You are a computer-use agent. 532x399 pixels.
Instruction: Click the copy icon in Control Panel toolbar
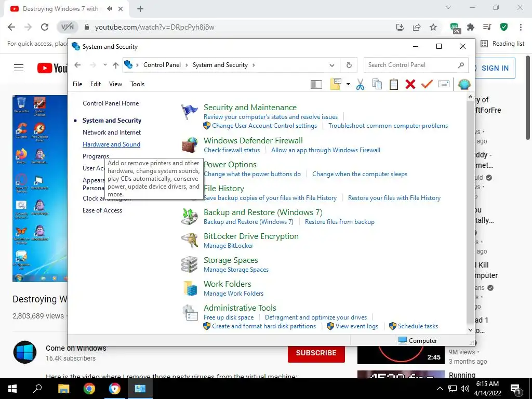(x=377, y=84)
